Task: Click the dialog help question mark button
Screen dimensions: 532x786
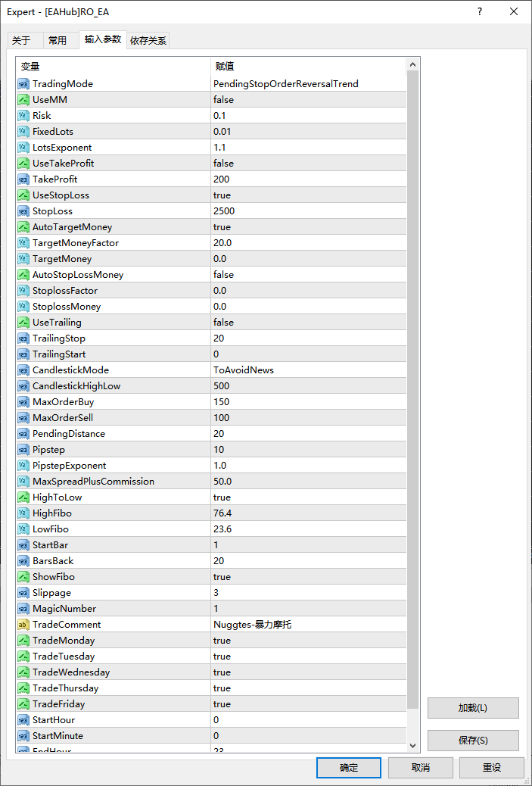Action: [479, 11]
